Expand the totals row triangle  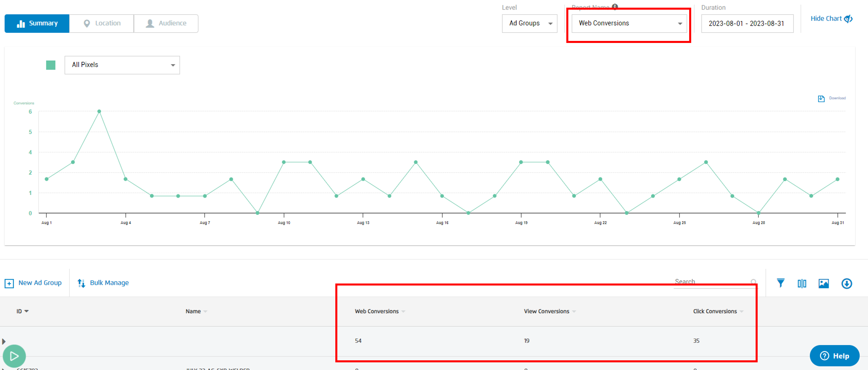tap(4, 341)
